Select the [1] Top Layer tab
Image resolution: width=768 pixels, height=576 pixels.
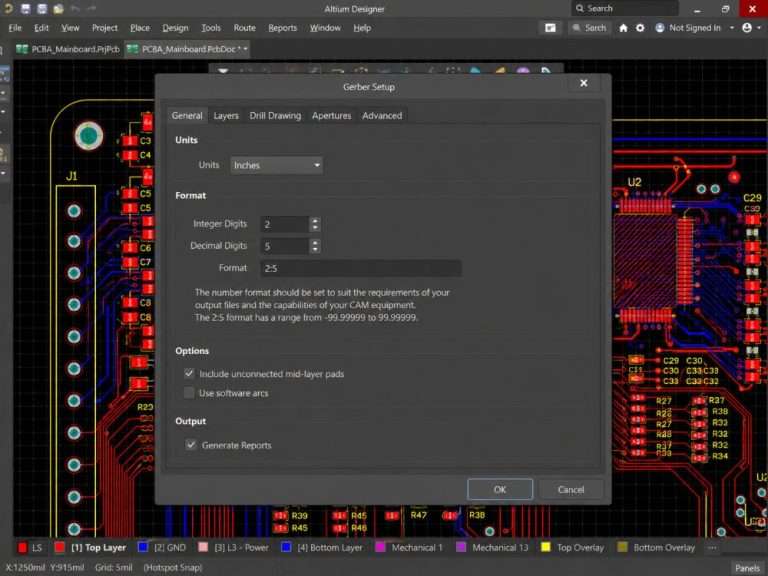pos(91,548)
